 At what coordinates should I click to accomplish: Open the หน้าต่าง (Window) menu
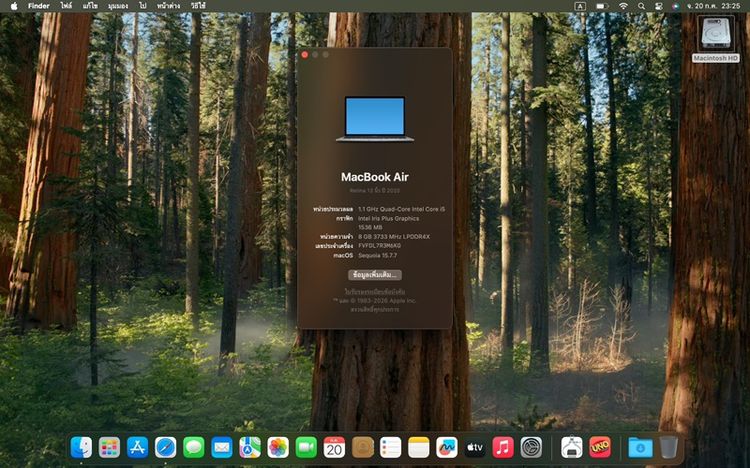point(168,6)
